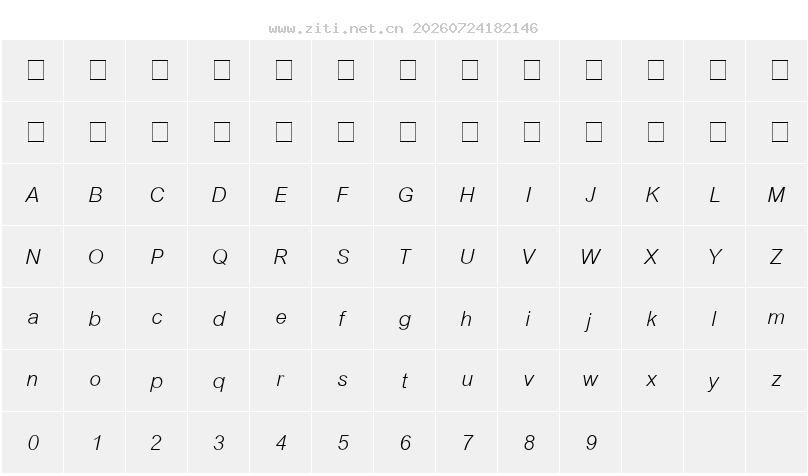The height and width of the screenshot is (476, 808).
Task: Click the www.ziti.net.cn watermark text
Action: pos(336,28)
